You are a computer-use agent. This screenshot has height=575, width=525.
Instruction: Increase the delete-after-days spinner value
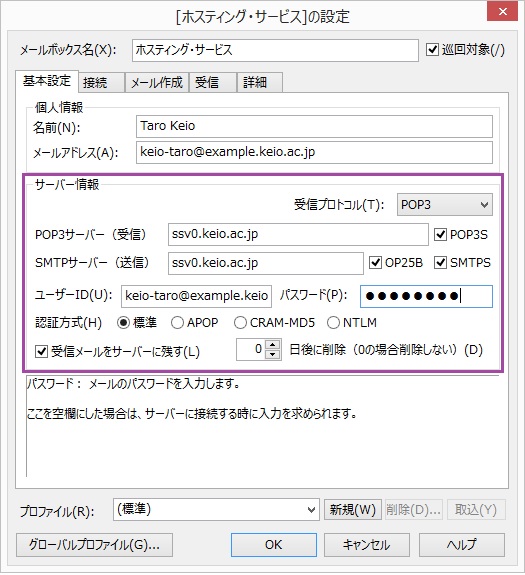point(272,345)
